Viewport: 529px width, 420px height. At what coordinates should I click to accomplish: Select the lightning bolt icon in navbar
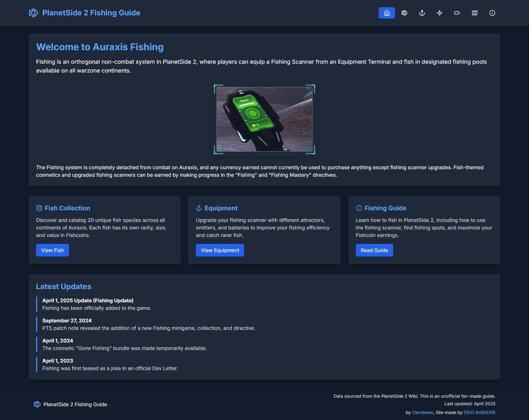439,13
